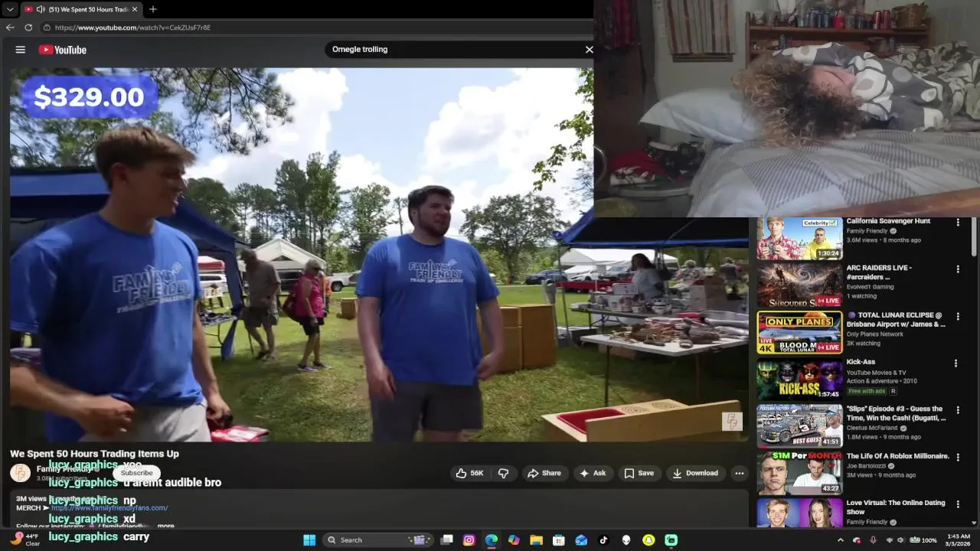Image resolution: width=980 pixels, height=551 pixels.
Task: Open 'Life Of A Roblox Millionaire' thumbnail
Action: click(799, 474)
